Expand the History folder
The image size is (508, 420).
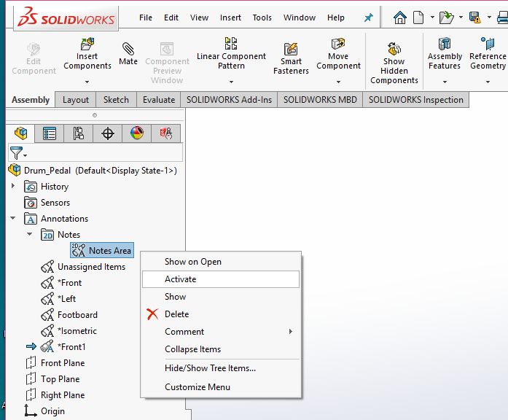tap(13, 186)
